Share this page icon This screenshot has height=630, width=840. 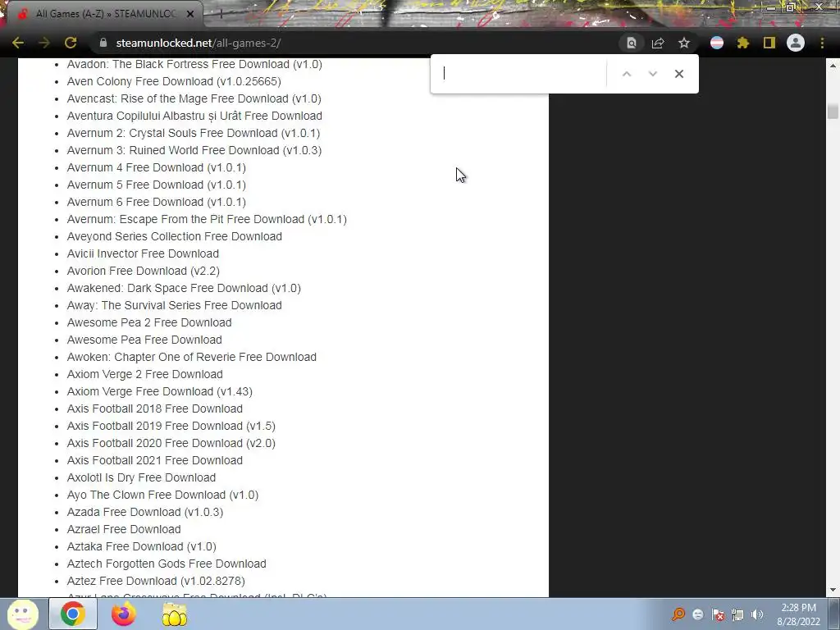[x=658, y=43]
